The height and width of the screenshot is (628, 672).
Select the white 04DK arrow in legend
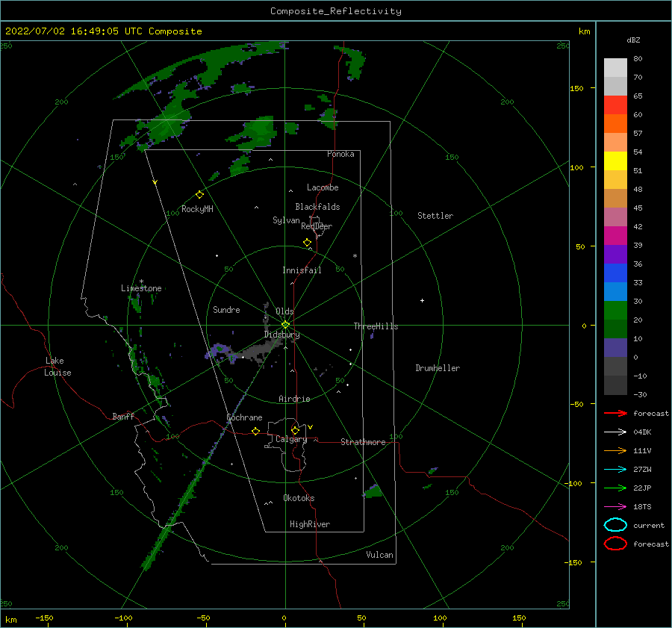tap(615, 432)
